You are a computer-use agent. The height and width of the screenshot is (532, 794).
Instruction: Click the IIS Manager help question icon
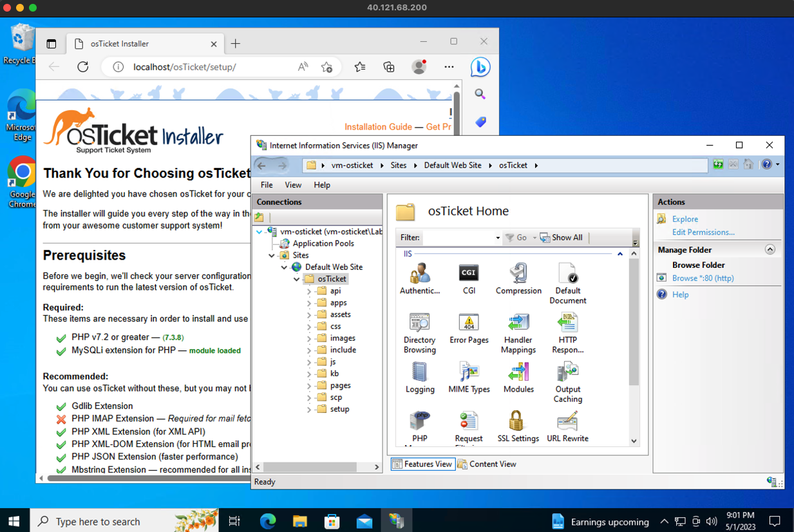[x=766, y=165]
